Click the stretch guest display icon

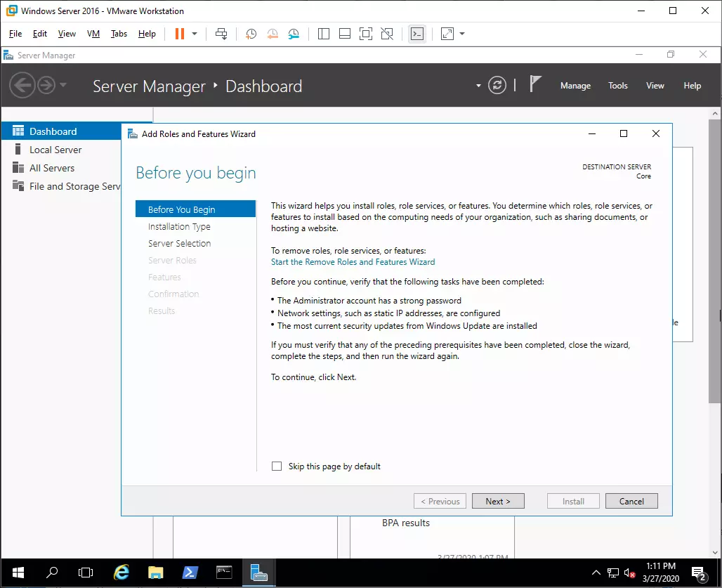pyautogui.click(x=447, y=34)
